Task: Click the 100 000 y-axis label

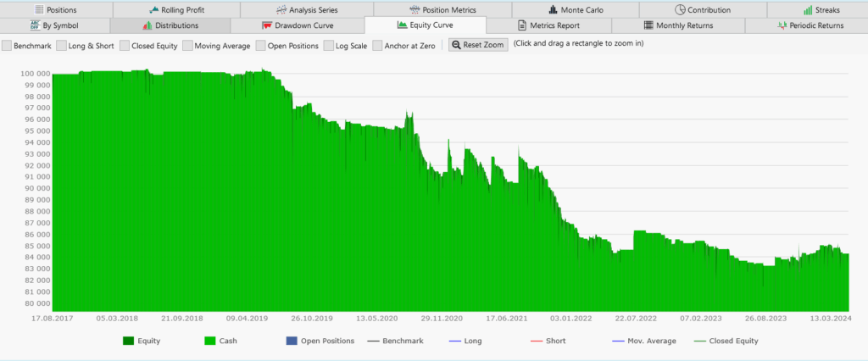Action: pos(36,74)
